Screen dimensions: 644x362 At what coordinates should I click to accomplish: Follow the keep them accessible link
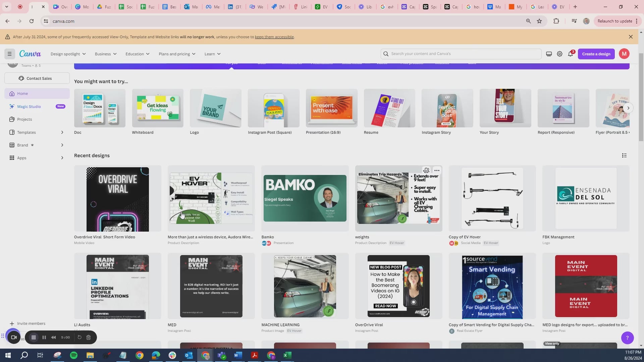point(274,37)
